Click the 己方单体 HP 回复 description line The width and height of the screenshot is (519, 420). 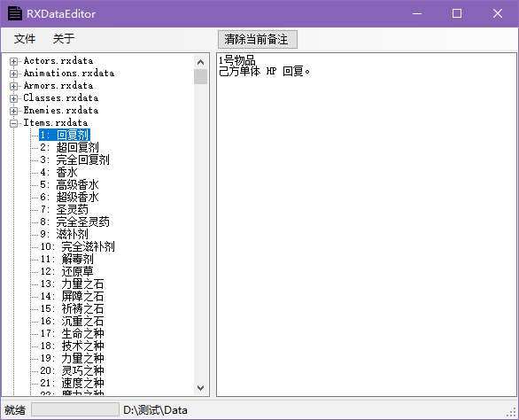(264, 71)
